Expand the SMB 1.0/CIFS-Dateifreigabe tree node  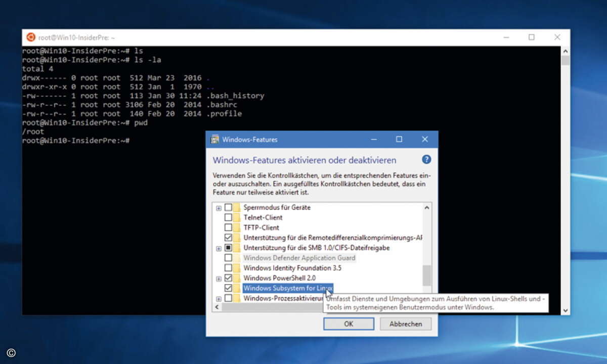[x=219, y=248]
